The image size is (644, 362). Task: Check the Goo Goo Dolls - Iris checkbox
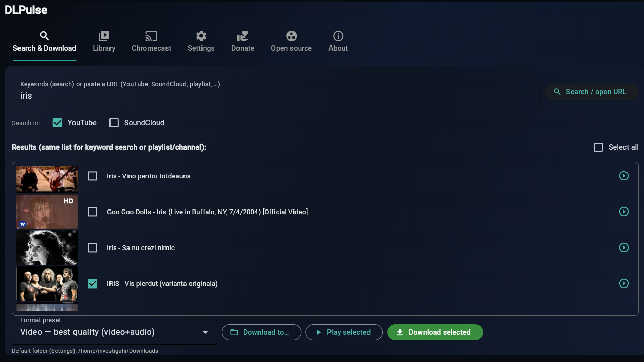[93, 212]
